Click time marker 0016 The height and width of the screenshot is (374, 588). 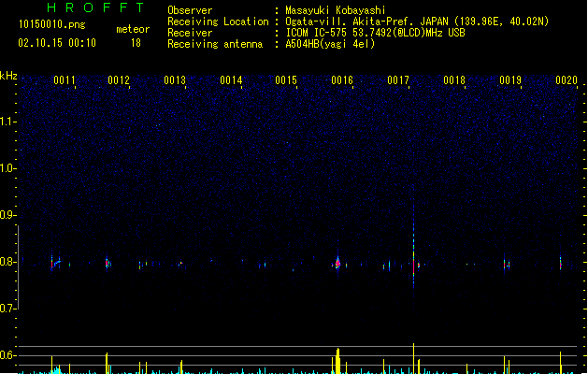tap(342, 80)
